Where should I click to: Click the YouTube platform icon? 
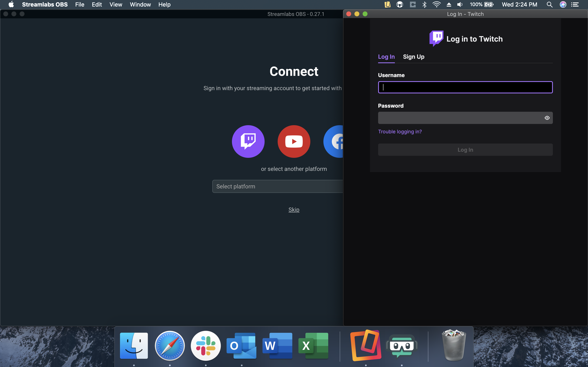click(x=294, y=141)
